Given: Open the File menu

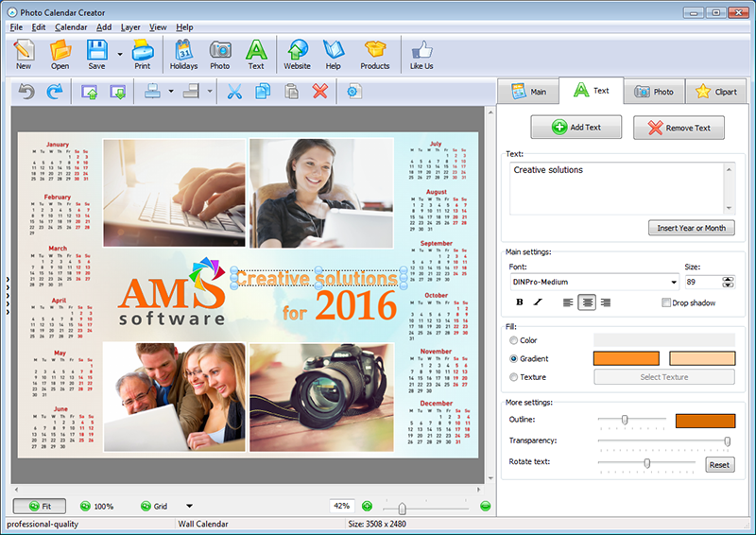Looking at the screenshot, I should click(x=16, y=27).
